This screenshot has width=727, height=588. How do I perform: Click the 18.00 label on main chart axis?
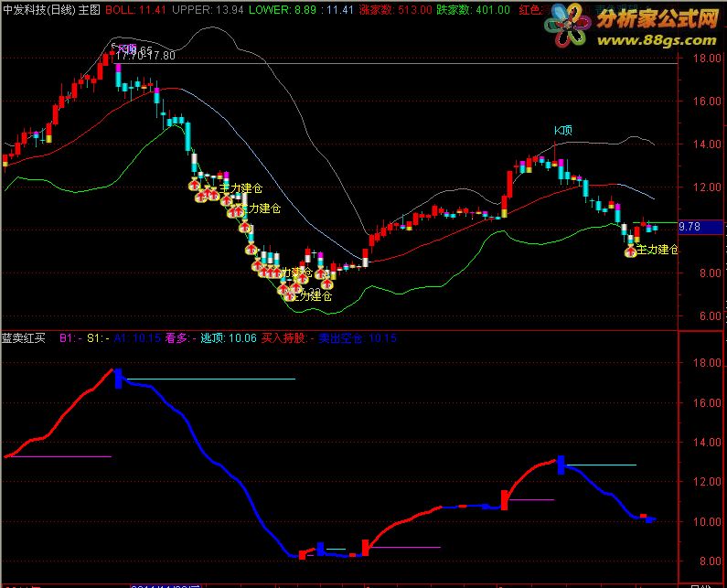pyautogui.click(x=707, y=59)
